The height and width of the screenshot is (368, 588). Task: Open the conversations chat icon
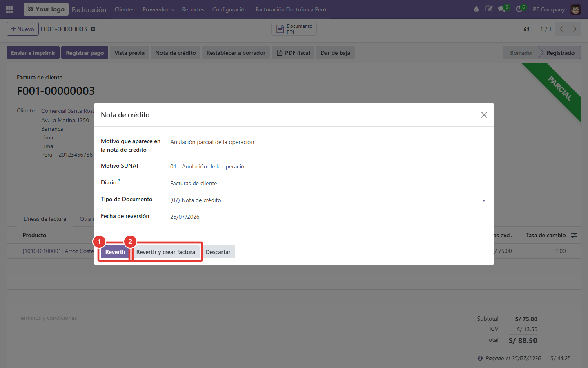(502, 9)
